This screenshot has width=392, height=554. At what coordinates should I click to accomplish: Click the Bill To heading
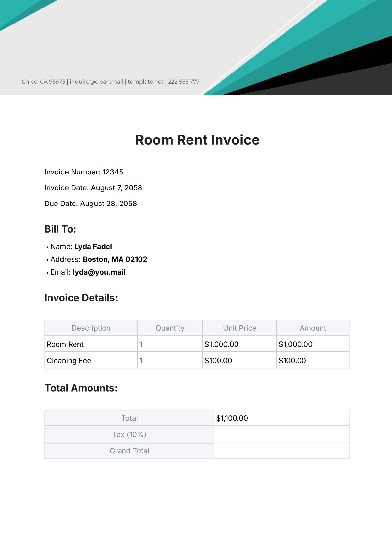pyautogui.click(x=60, y=229)
